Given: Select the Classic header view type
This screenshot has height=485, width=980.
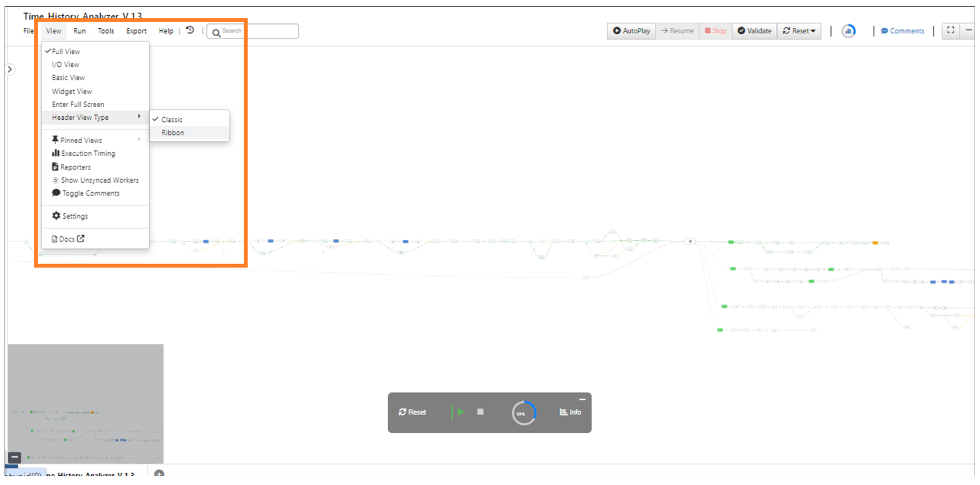Looking at the screenshot, I should [172, 120].
